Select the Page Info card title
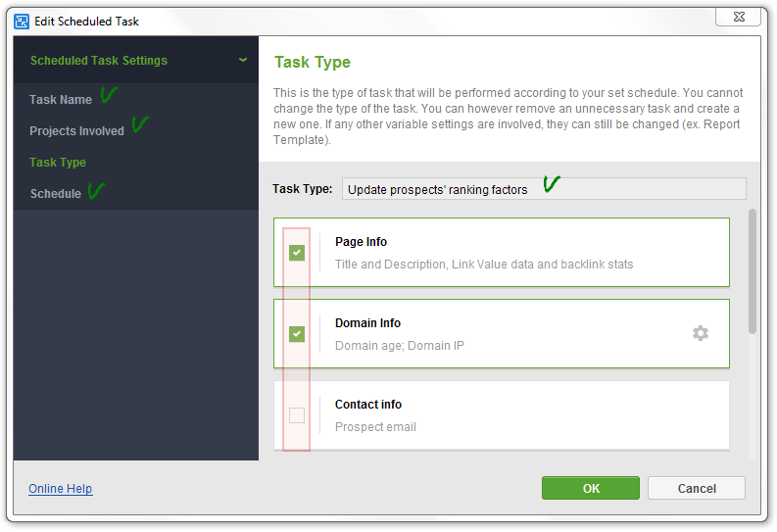 (361, 242)
